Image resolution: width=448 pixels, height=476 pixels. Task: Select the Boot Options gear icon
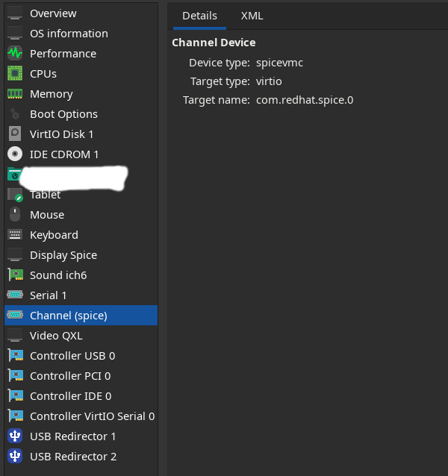pyautogui.click(x=15, y=114)
